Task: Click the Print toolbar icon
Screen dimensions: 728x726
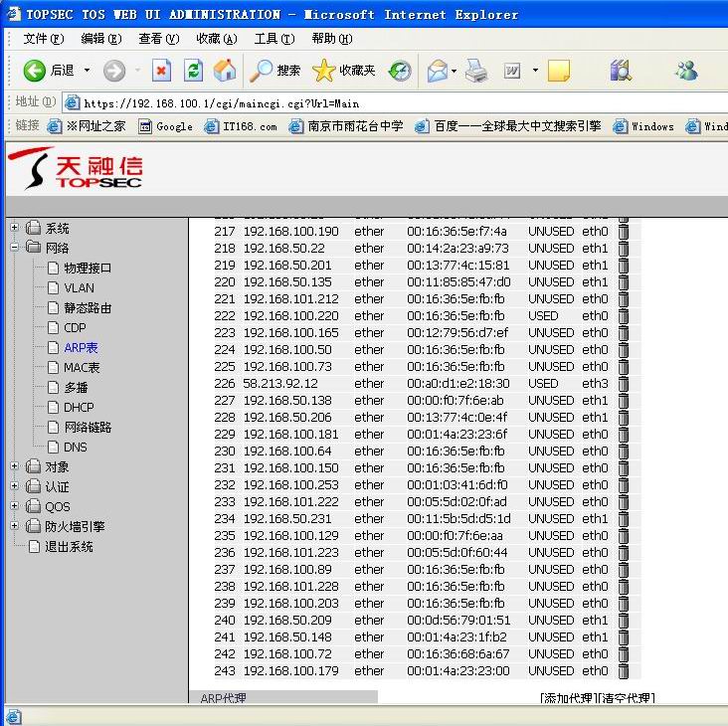Action: tap(476, 70)
